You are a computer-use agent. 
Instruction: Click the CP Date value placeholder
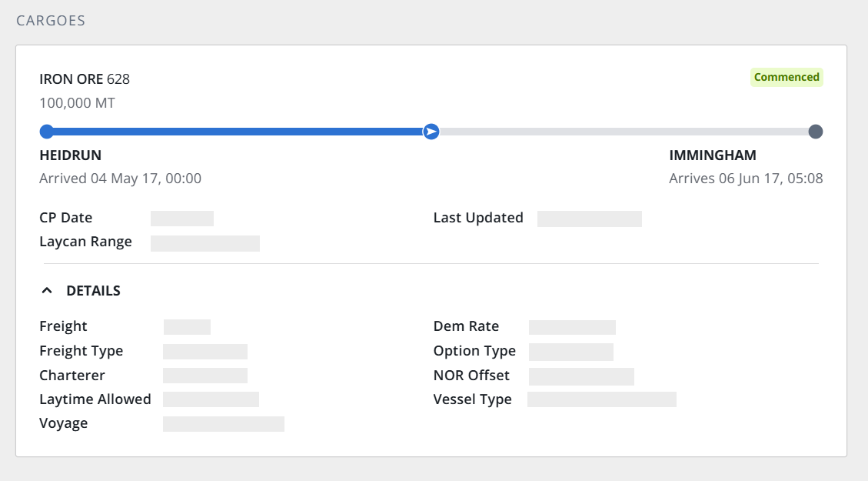182,219
